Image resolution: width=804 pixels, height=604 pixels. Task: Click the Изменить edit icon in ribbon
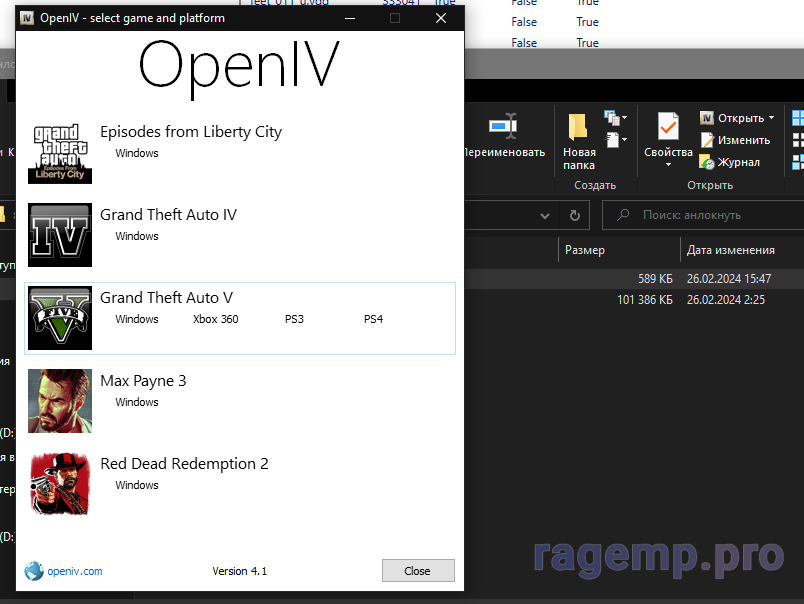pyautogui.click(x=707, y=140)
